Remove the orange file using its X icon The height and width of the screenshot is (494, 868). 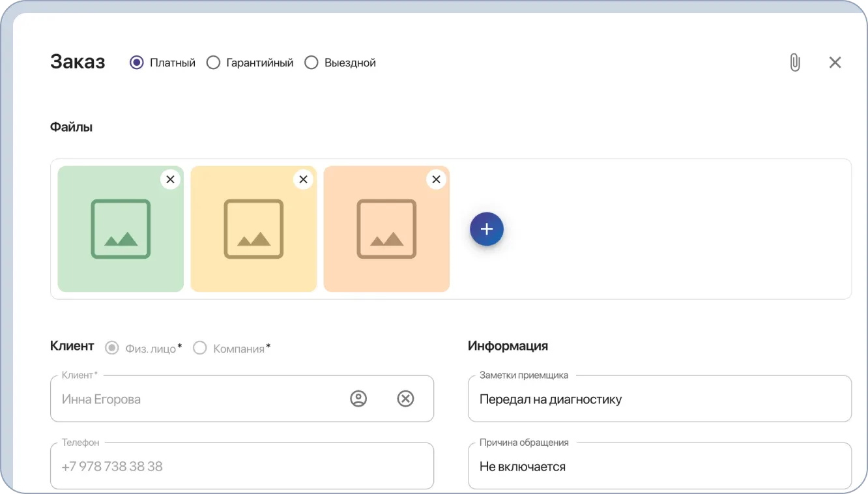click(x=436, y=179)
